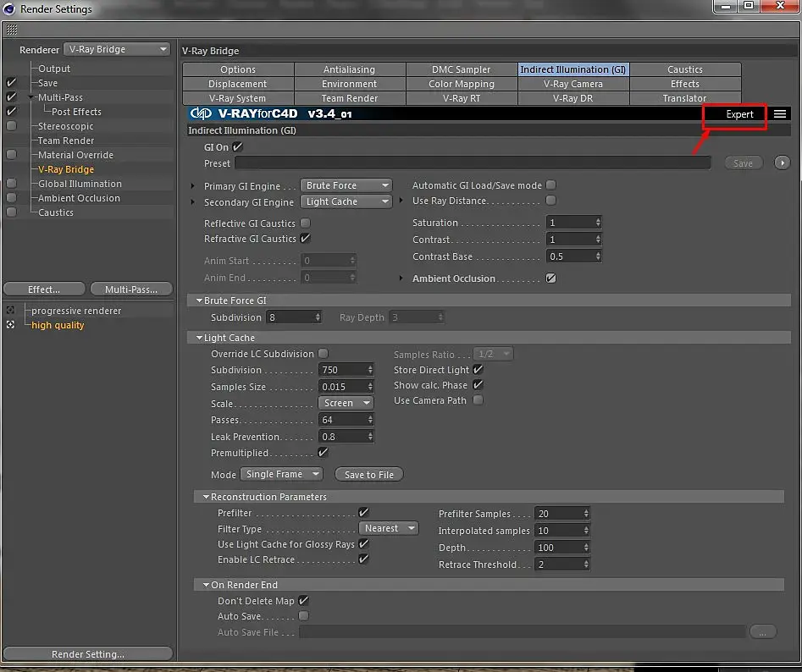This screenshot has width=802, height=672.
Task: Click the high quality preset icon
Action: click(x=10, y=324)
